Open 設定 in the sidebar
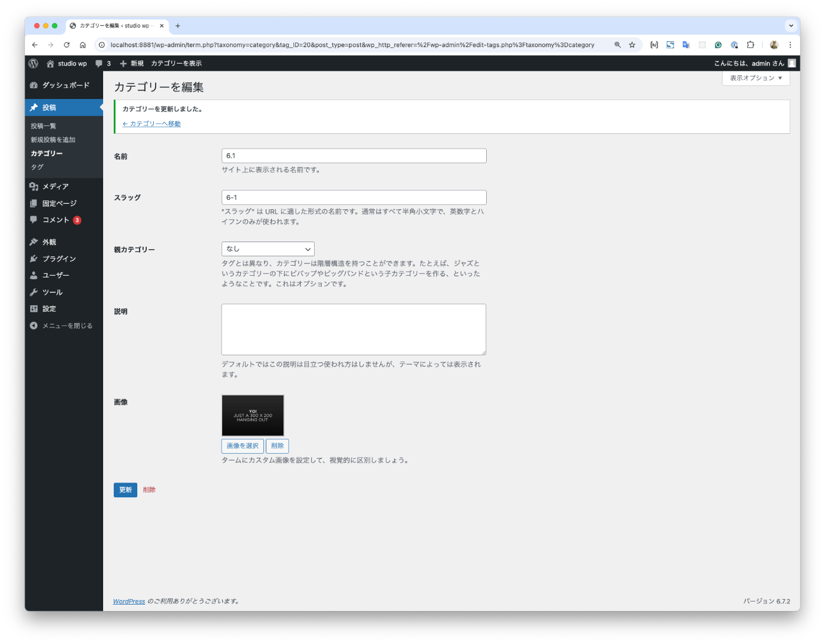Screen dimensions: 825x644 coord(64,309)
